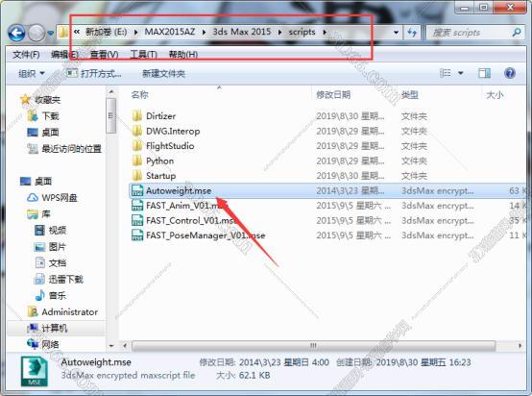532x396 pixels.
Task: Select the MAX2015AZ breadcrumb
Action: pos(170,32)
